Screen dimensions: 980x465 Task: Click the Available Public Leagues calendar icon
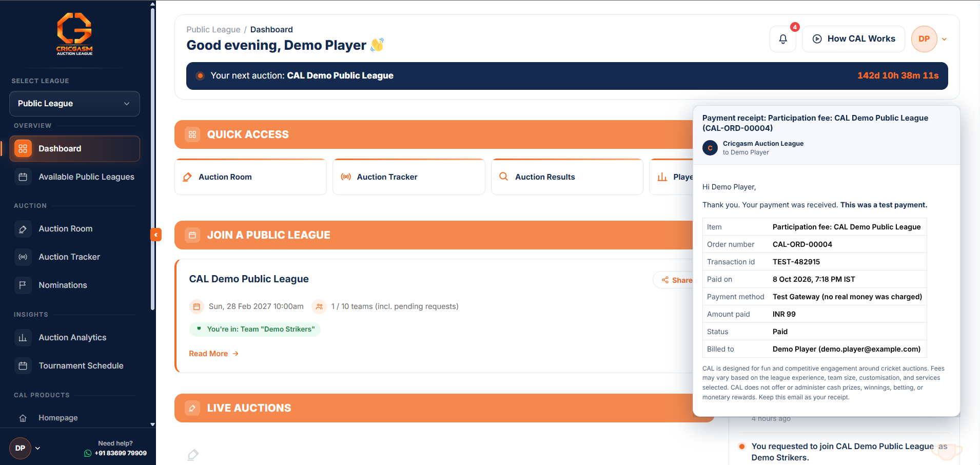coord(23,177)
